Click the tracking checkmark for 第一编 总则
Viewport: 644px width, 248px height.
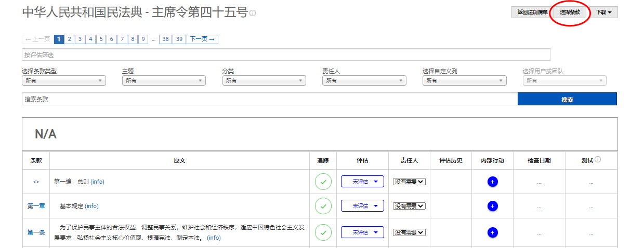[323, 182]
